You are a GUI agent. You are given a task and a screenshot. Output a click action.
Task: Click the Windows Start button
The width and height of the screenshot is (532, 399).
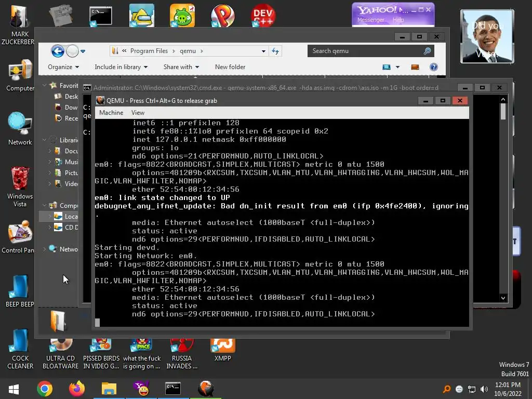(x=14, y=389)
